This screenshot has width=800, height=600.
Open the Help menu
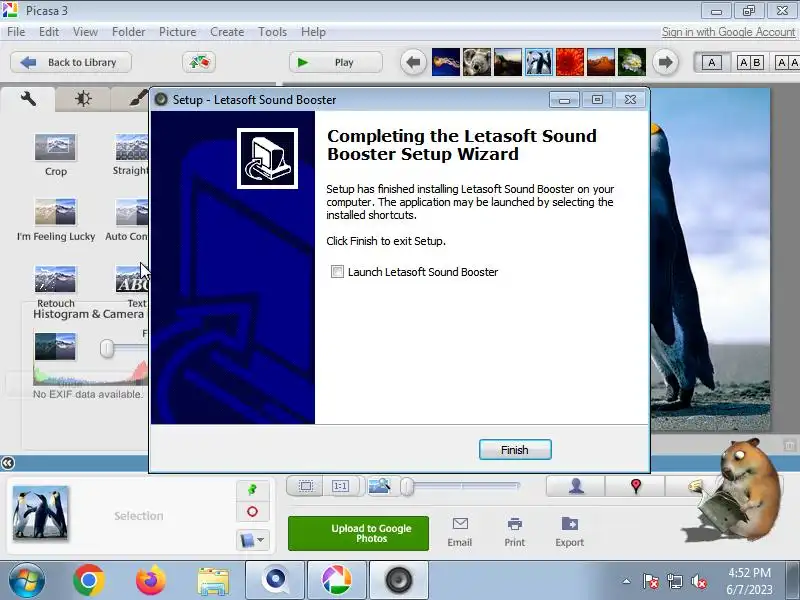(x=313, y=32)
